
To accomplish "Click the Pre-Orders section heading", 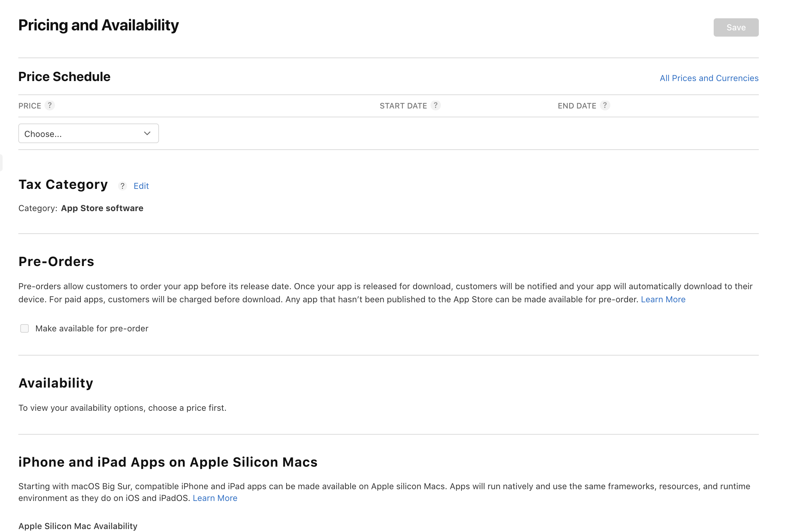I will click(56, 262).
